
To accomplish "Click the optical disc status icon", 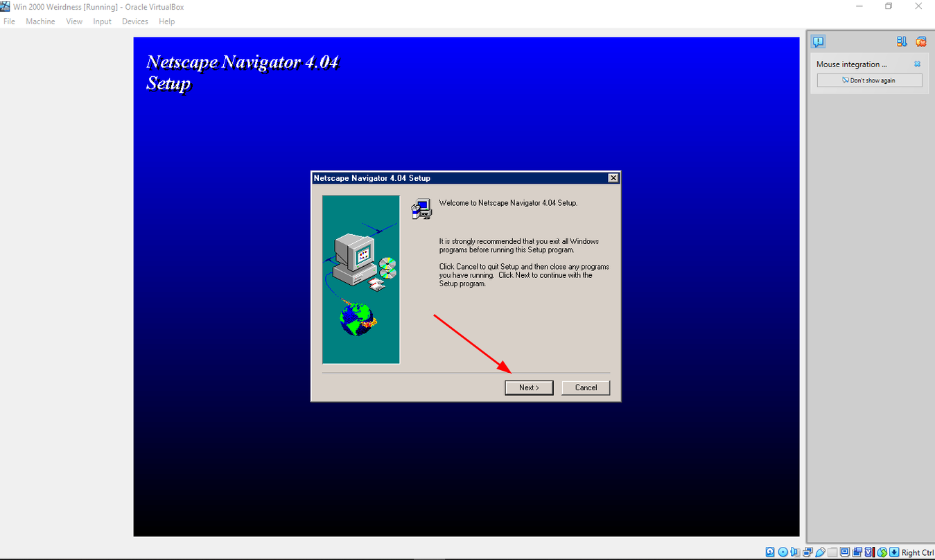I will tap(783, 552).
